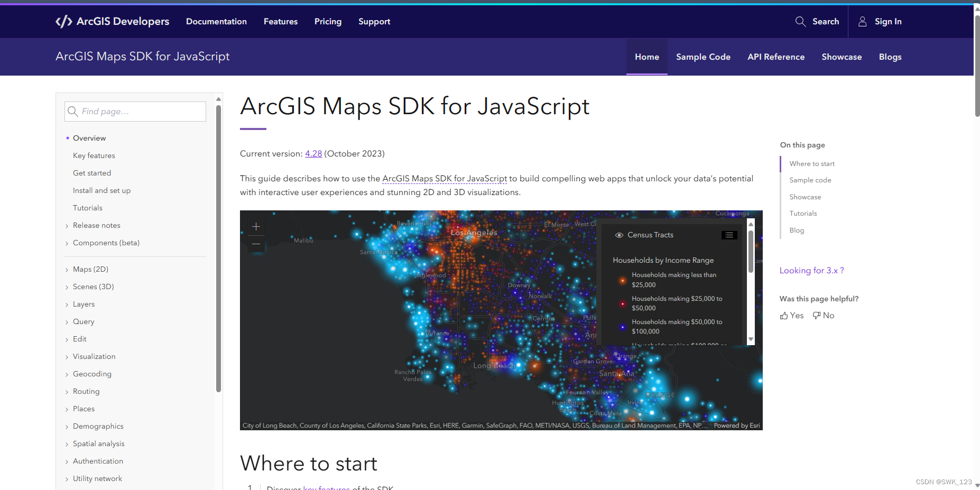
Task: Open the Pricing menu item
Action: tap(328, 21)
